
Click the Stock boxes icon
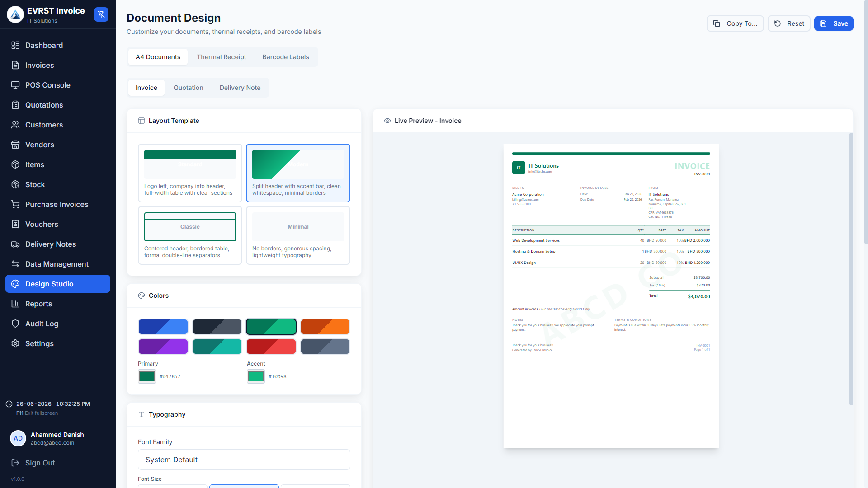tap(15, 184)
